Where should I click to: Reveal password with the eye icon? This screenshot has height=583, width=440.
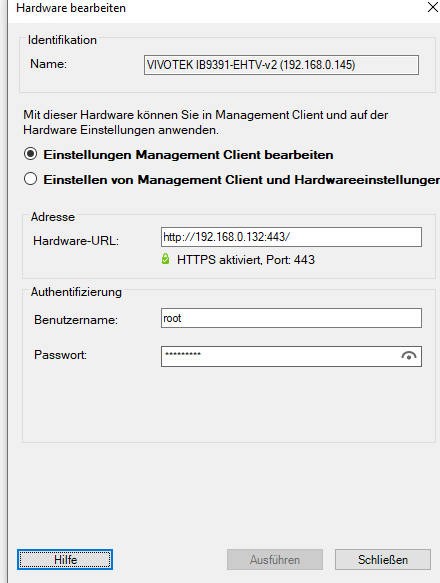click(408, 356)
